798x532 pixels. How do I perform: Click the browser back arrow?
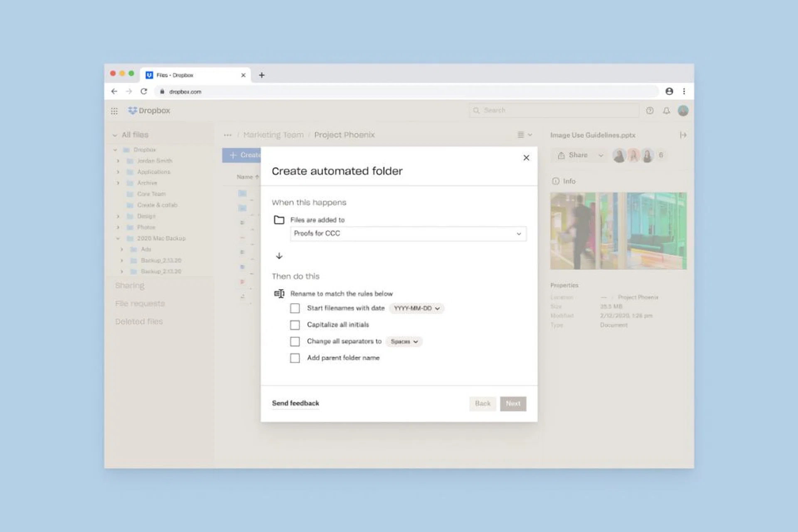click(x=114, y=91)
